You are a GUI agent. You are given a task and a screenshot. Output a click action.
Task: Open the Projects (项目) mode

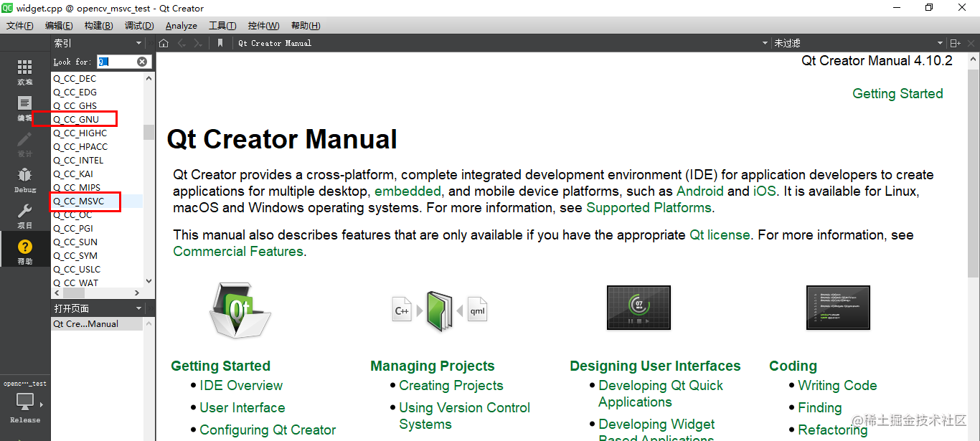pyautogui.click(x=25, y=215)
